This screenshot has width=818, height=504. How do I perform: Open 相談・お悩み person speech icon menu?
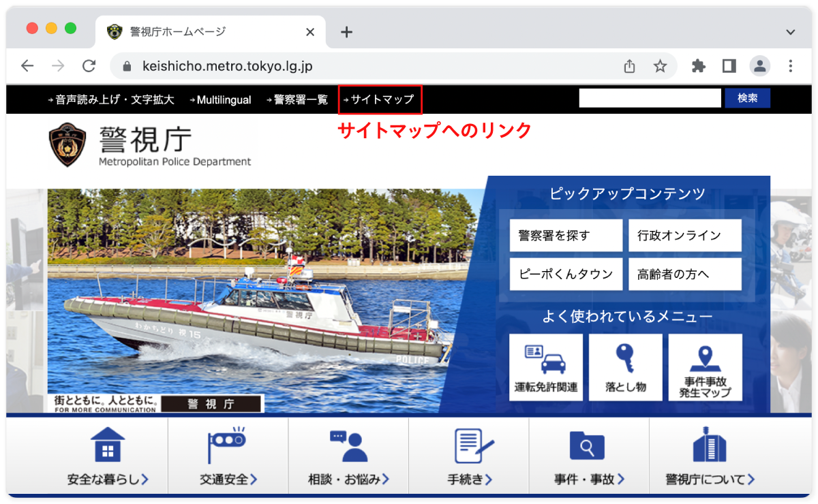[348, 455]
